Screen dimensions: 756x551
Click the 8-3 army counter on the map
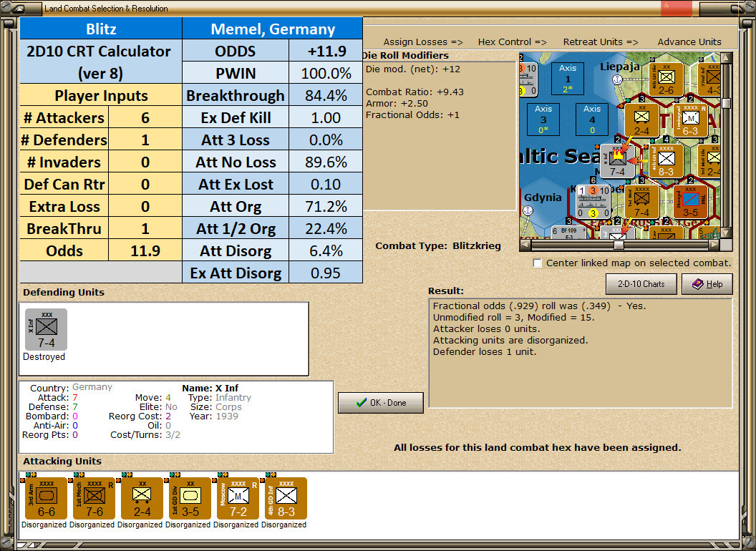point(666,161)
